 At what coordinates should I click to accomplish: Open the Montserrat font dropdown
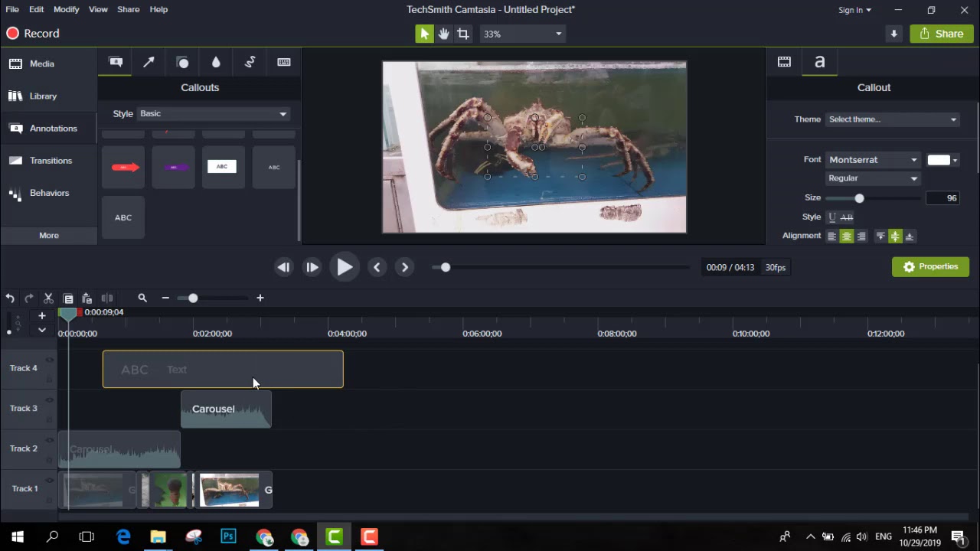point(873,160)
